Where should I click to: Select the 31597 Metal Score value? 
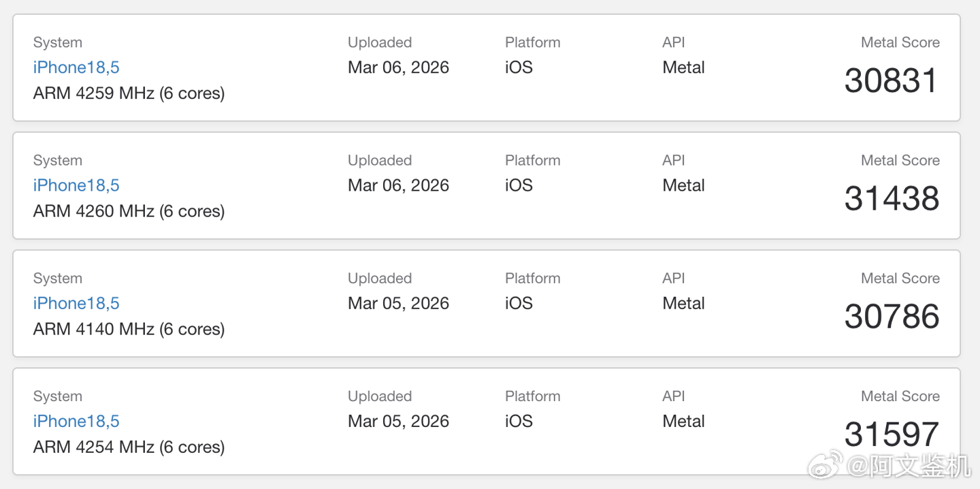click(892, 435)
